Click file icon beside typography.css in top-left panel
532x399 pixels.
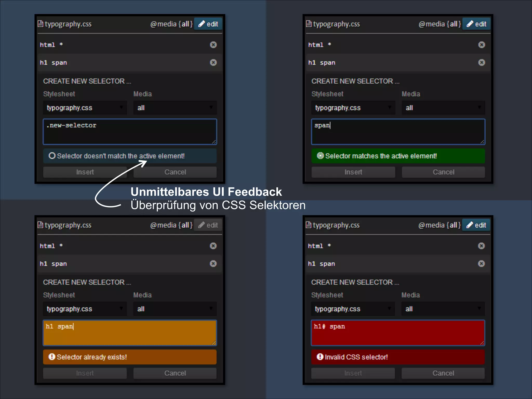[x=40, y=24]
